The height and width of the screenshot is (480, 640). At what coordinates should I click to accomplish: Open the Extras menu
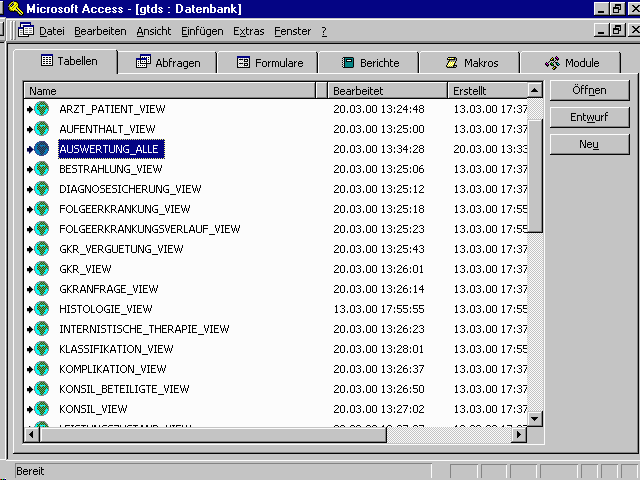click(248, 32)
